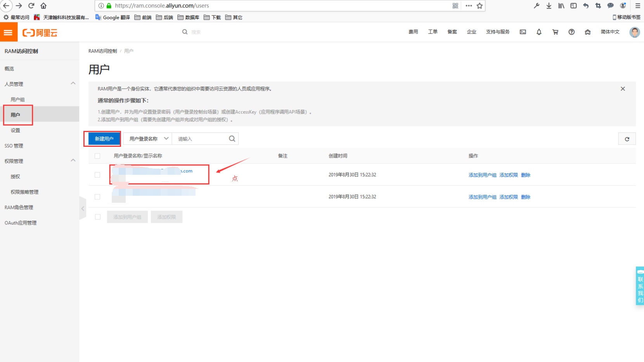The image size is (644, 362).
Task: Collapse the 权限管理 sidebar section
Action: tap(73, 160)
